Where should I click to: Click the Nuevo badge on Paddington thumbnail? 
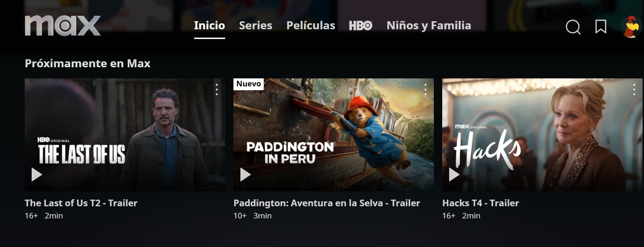coord(248,84)
